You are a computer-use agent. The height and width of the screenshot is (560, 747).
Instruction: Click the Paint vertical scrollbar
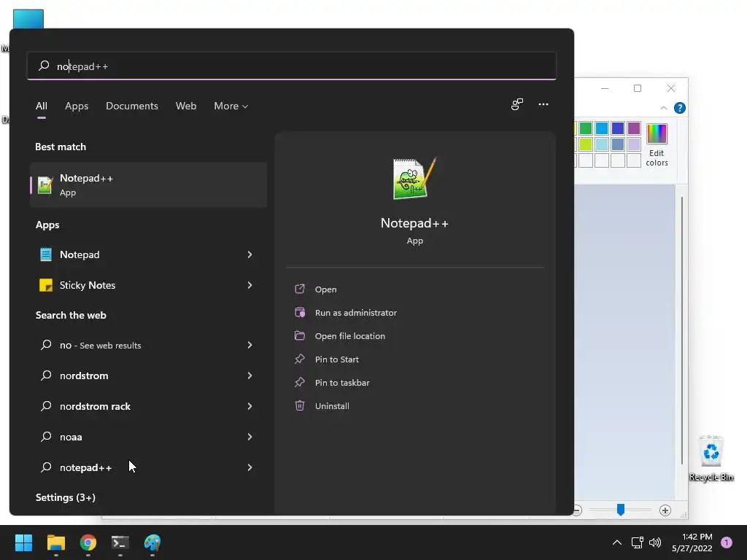click(x=682, y=330)
